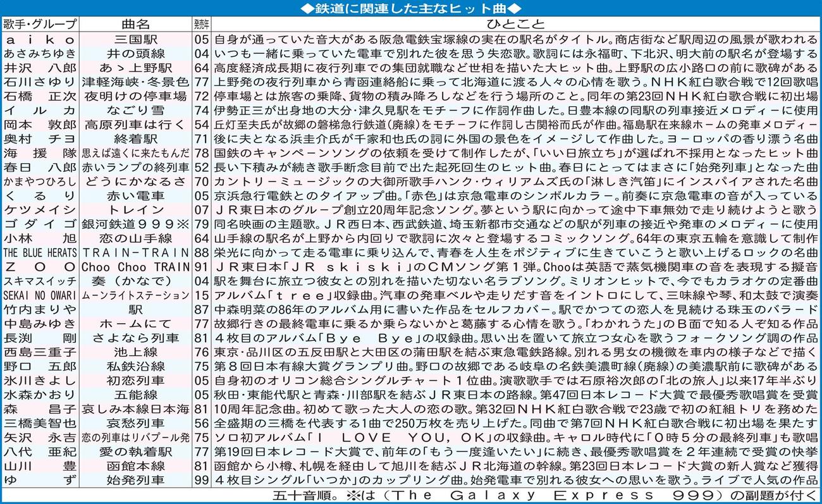The height and width of the screenshot is (504, 822).
Task: Select artist 井沢八郎
Action: 40,68
